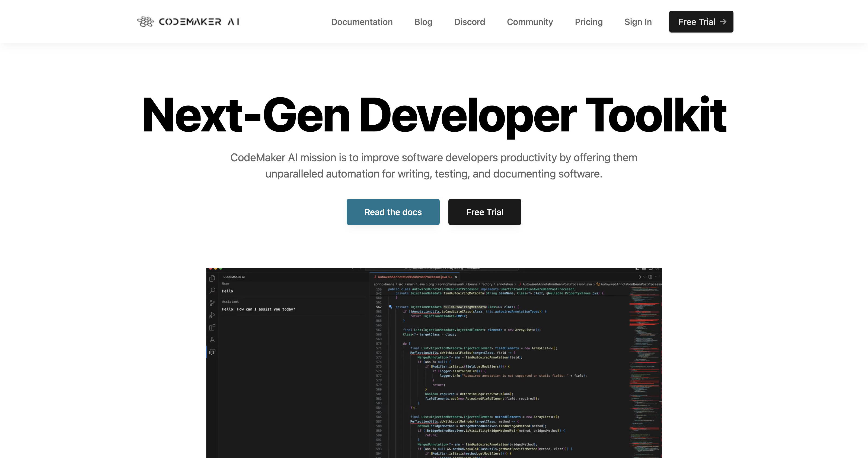Screen dimensions: 868x458
Task: Click the user message "Hello"
Action: [228, 291]
